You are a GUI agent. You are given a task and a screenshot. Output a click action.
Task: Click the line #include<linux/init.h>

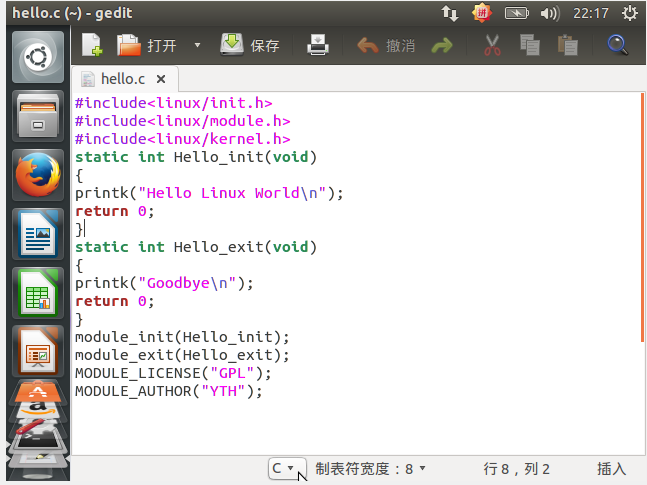(x=174, y=103)
